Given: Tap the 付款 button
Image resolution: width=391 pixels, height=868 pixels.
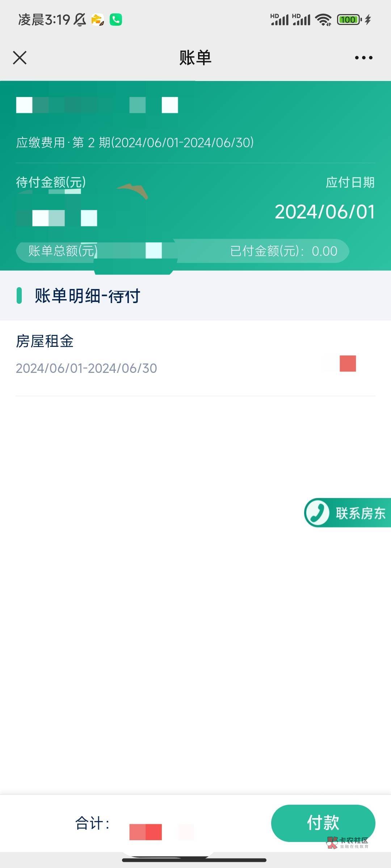Looking at the screenshot, I should [323, 823].
